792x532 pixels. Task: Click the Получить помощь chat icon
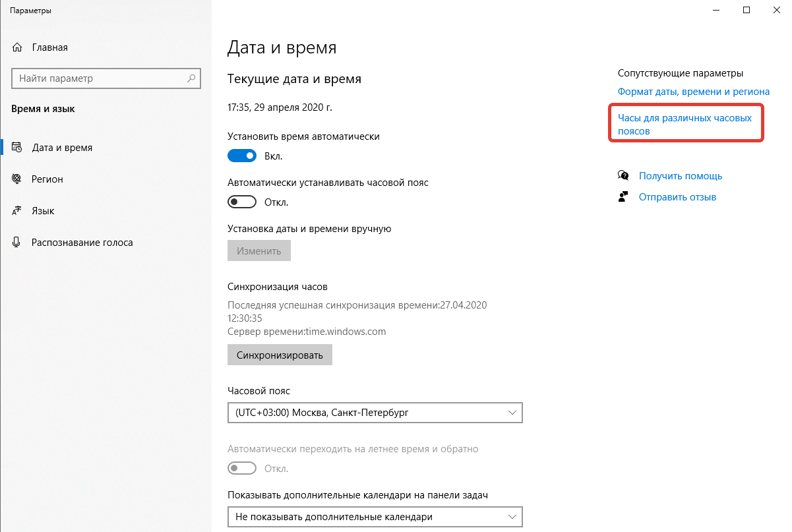[x=623, y=176]
